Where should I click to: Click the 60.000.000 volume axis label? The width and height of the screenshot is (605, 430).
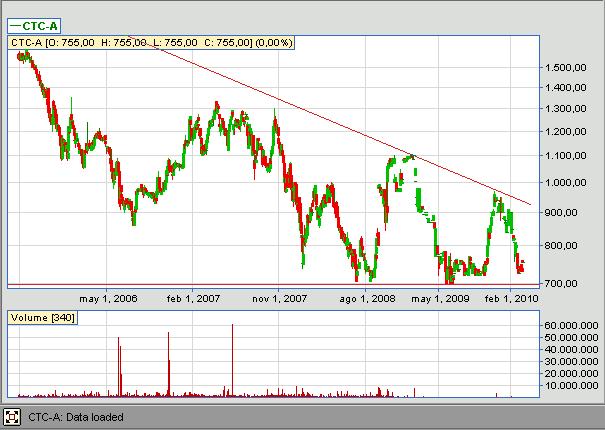tap(571, 326)
